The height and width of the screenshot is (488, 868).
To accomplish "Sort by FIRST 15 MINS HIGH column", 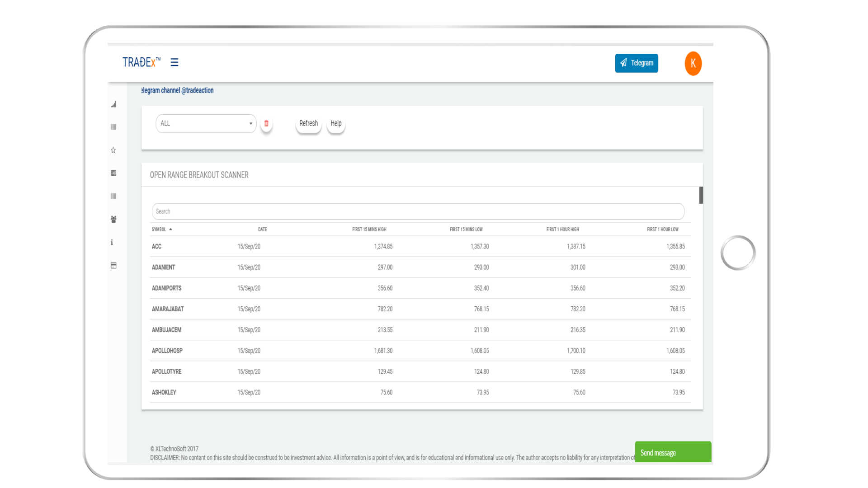I will pyautogui.click(x=369, y=230).
